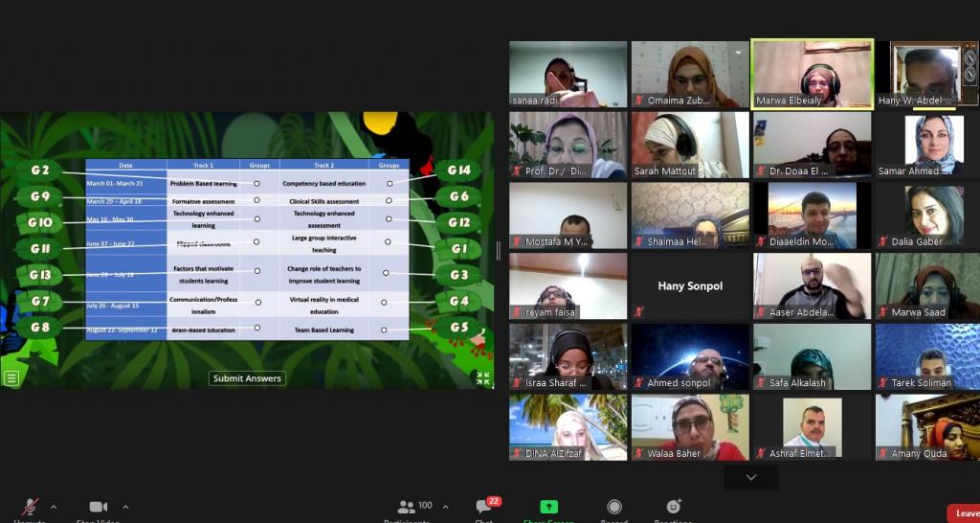Click the collapse arrows icon on the slide
The width and height of the screenshot is (980, 523).
coord(483,378)
